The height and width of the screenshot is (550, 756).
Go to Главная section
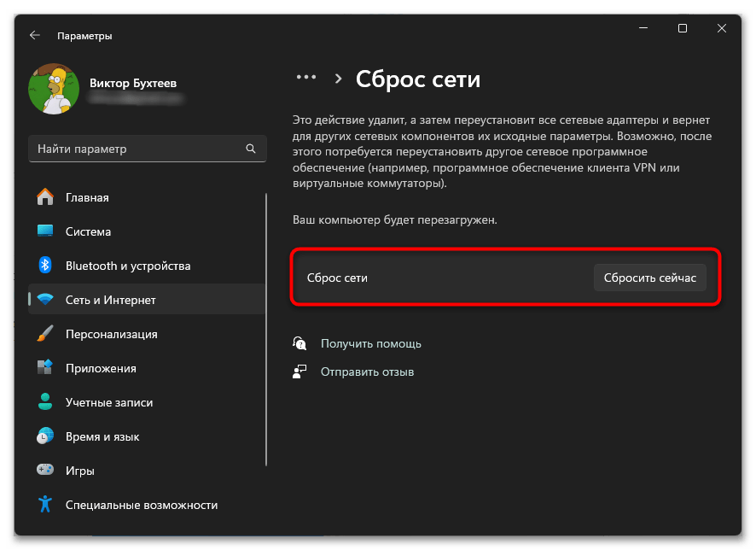[87, 198]
